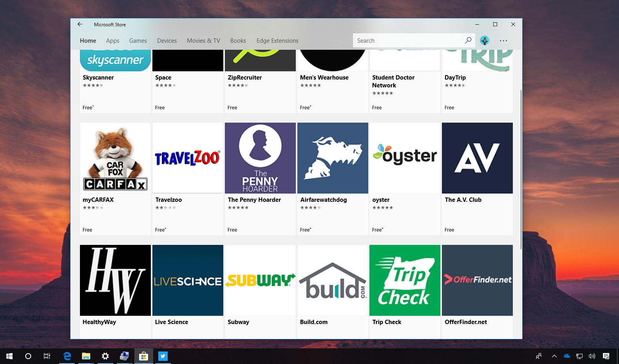Open the DayTrip app tile

[477, 81]
